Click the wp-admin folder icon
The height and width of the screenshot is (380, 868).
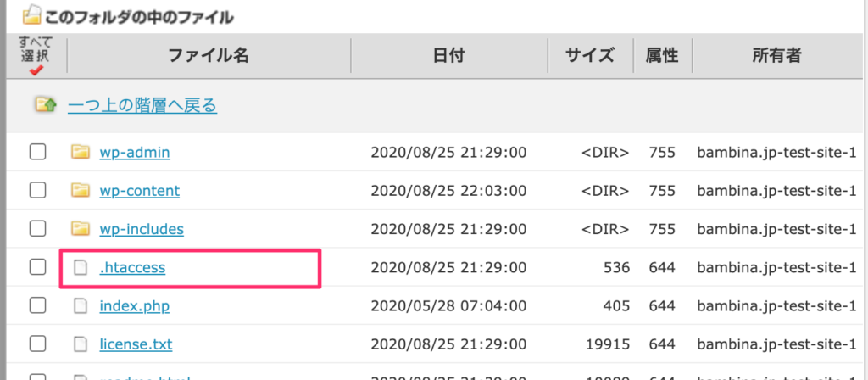pos(81,153)
